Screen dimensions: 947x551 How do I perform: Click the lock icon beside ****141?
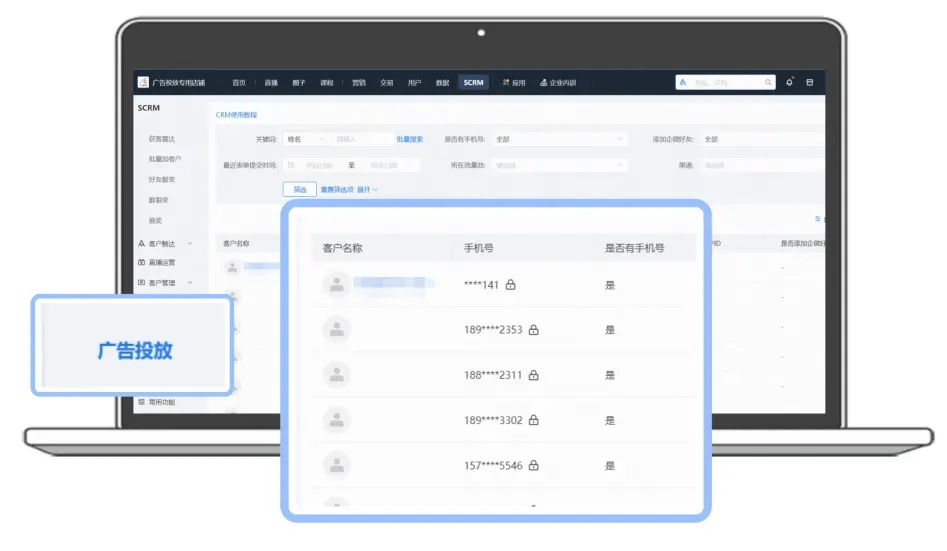click(510, 285)
